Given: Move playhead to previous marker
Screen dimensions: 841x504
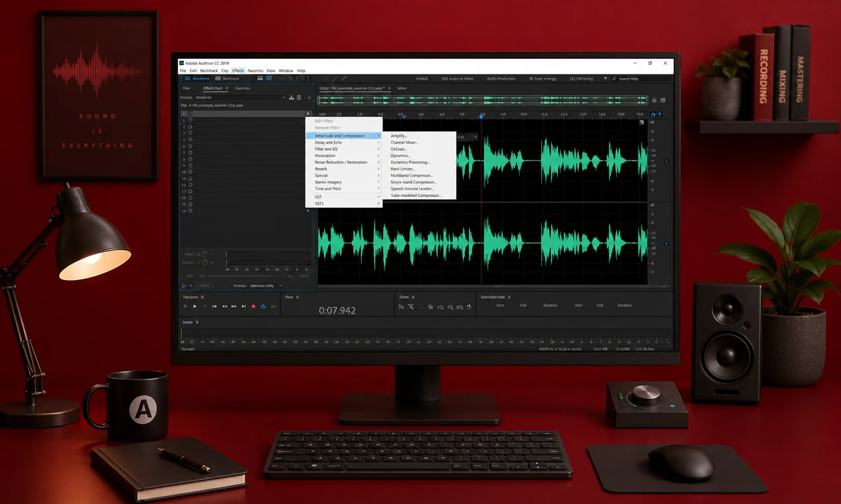Looking at the screenshot, I should tap(215, 306).
